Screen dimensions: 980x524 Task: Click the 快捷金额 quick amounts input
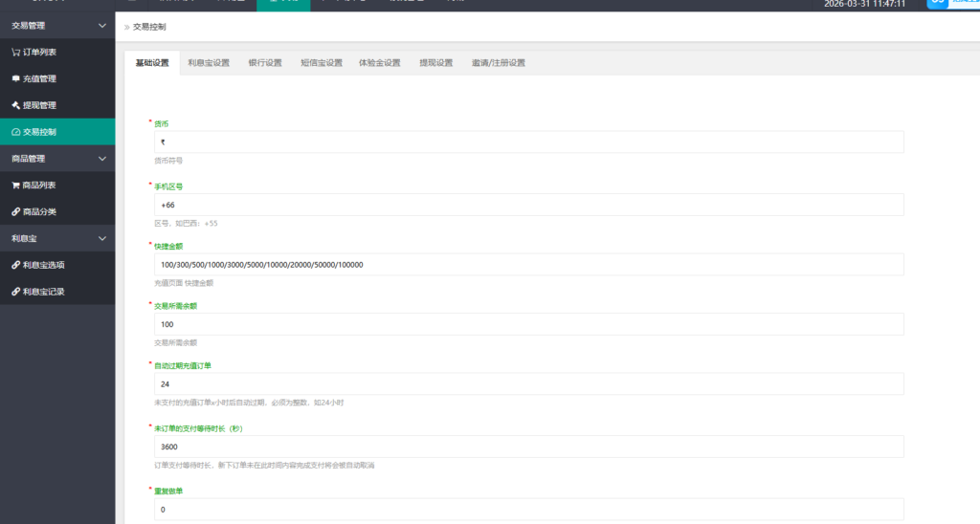click(x=528, y=265)
